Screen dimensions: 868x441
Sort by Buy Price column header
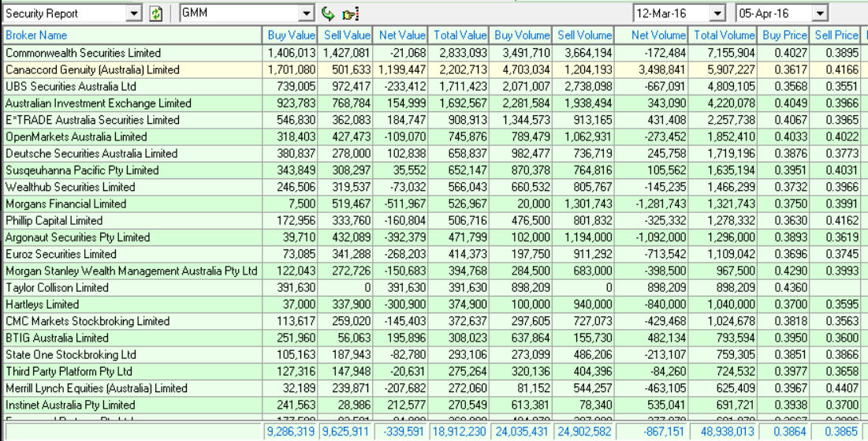[x=783, y=36]
